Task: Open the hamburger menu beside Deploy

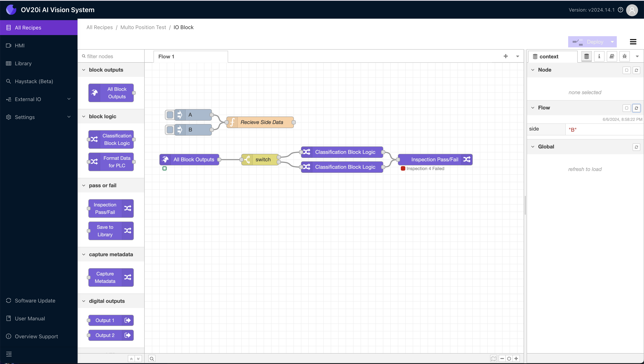Action: coord(633,42)
